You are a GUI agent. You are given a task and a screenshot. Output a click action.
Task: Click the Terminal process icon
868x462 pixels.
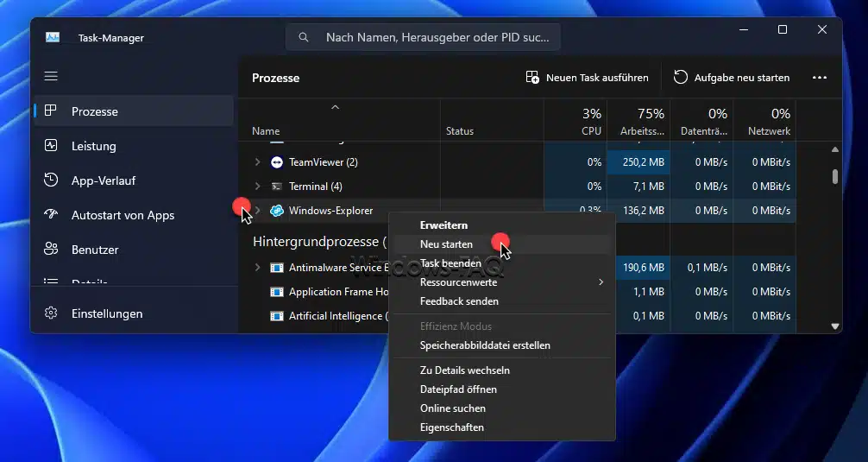[x=276, y=187]
